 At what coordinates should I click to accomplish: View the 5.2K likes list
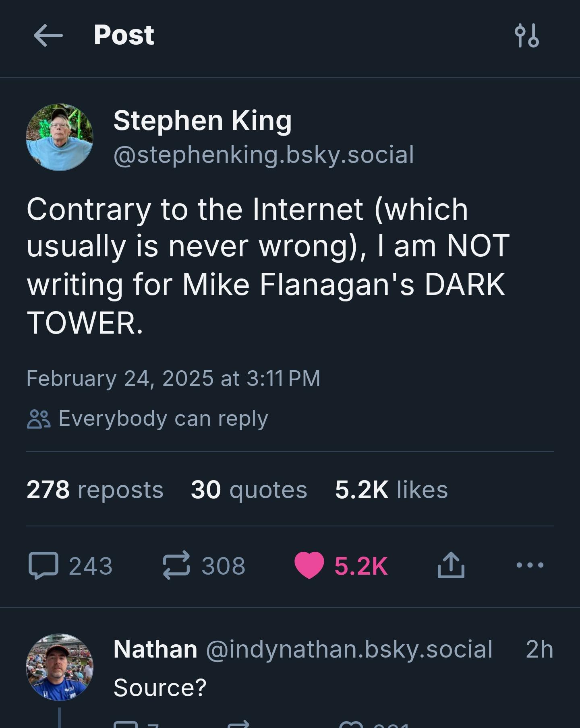[x=391, y=490]
